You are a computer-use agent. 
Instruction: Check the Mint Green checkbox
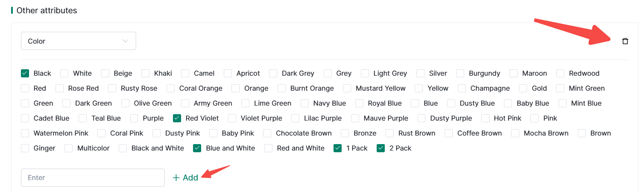pos(560,88)
